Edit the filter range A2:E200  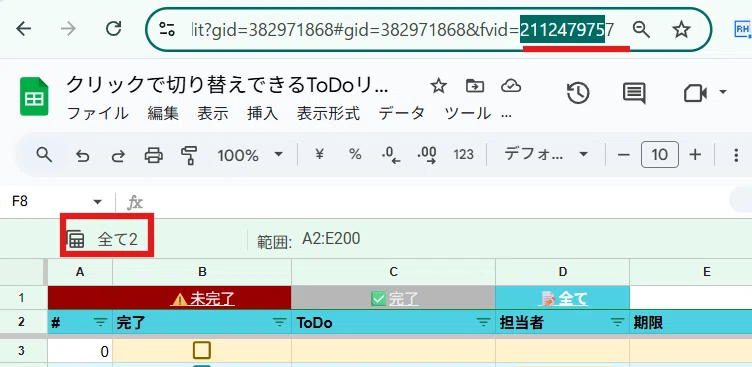coord(331,238)
